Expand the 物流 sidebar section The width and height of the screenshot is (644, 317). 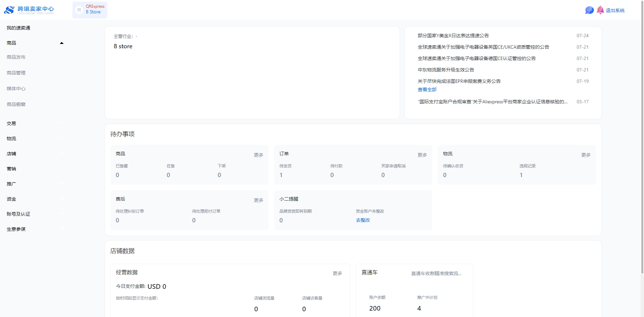pos(11,139)
